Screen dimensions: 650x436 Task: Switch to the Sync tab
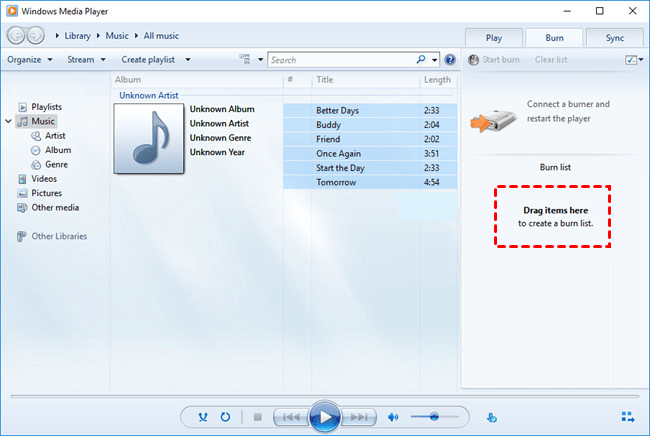[x=615, y=38]
